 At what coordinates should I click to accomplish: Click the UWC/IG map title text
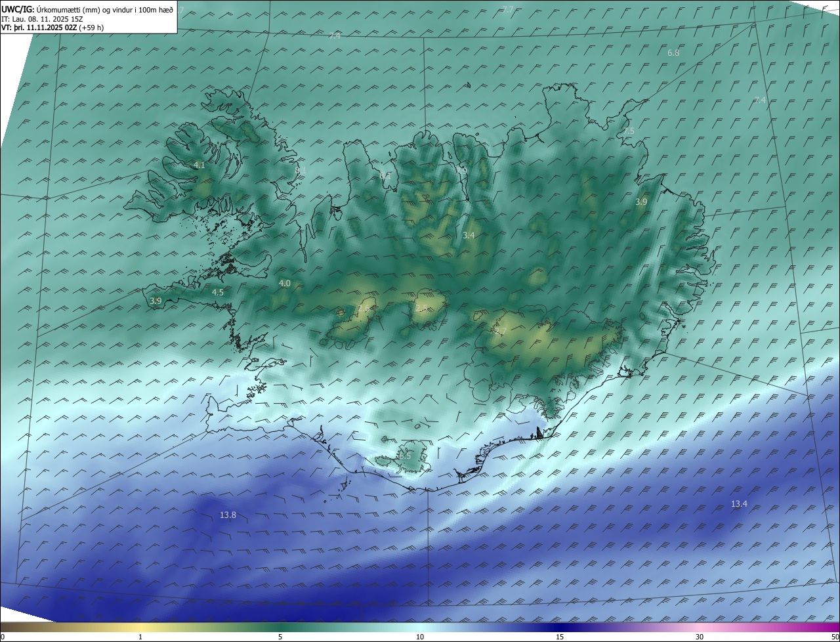[87, 9]
